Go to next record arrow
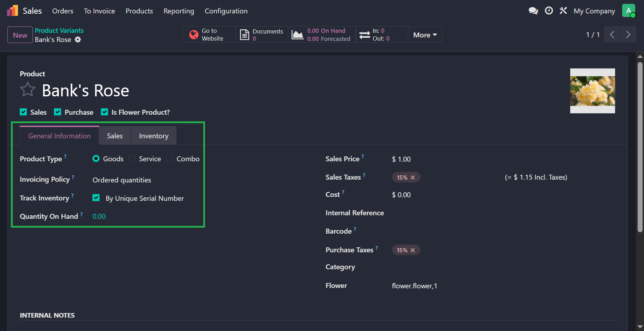This screenshot has height=331, width=644. [x=628, y=35]
